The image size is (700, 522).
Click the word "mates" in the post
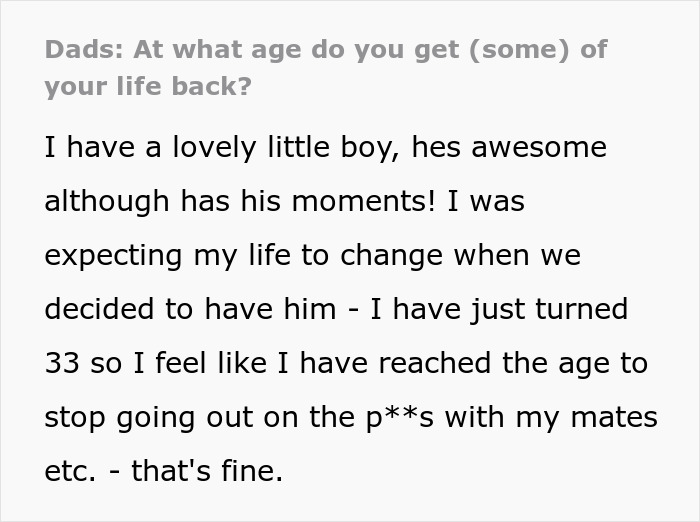[616, 417]
